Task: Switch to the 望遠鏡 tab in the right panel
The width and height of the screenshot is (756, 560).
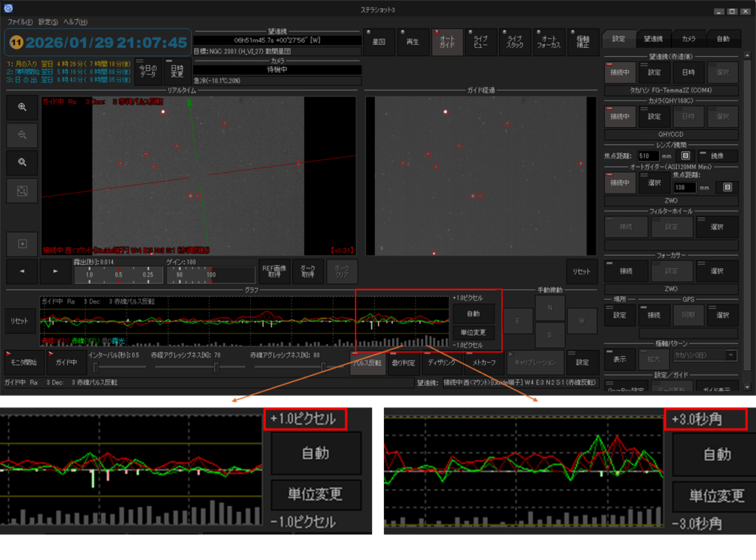Action: (653, 38)
